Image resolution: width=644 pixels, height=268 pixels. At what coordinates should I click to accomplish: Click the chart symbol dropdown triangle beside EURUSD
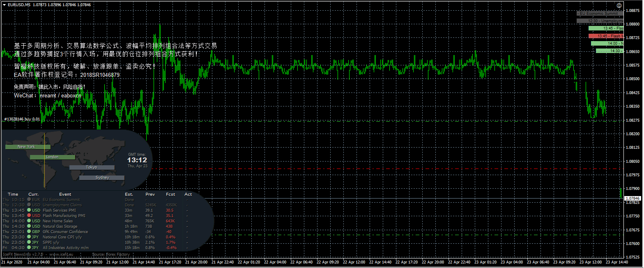[4, 5]
